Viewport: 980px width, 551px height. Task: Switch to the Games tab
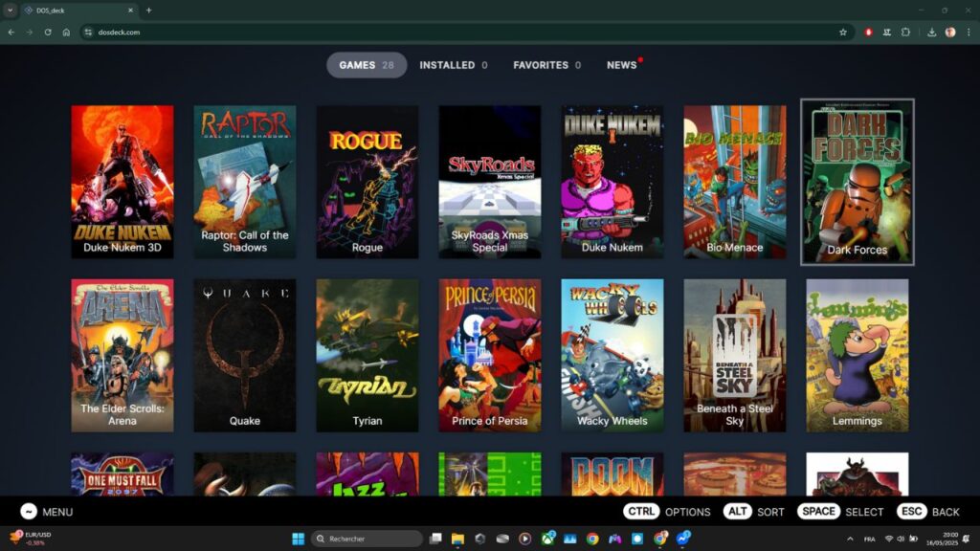367,65
